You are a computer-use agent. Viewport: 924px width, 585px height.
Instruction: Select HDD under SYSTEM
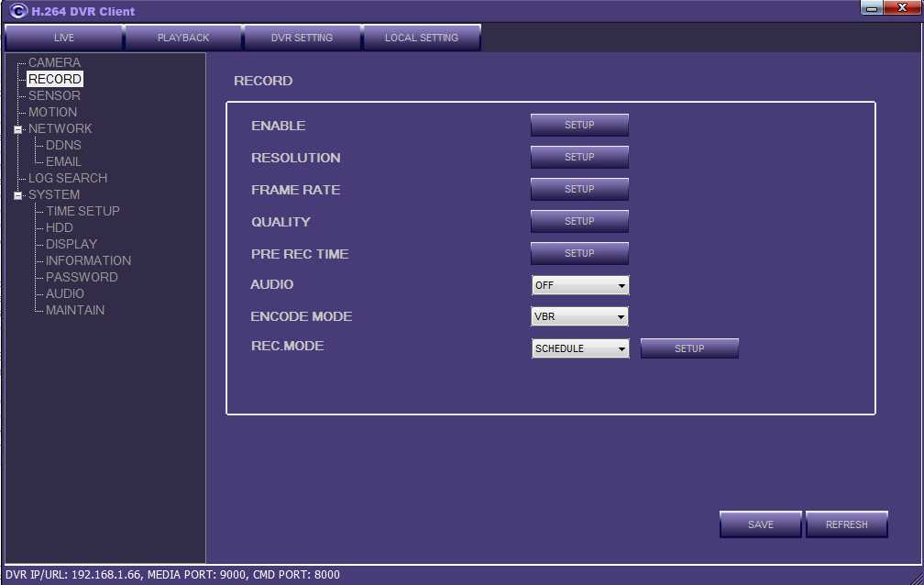pyautogui.click(x=60, y=227)
